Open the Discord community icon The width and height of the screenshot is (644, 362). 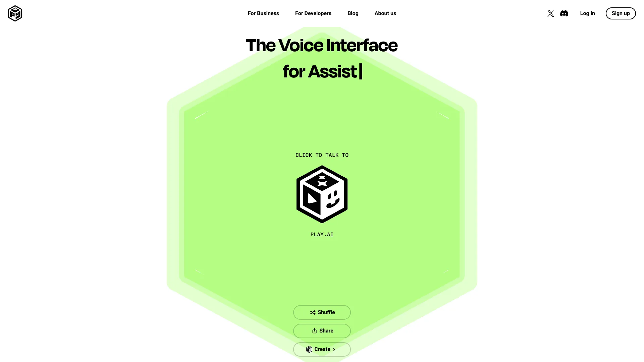[565, 13]
